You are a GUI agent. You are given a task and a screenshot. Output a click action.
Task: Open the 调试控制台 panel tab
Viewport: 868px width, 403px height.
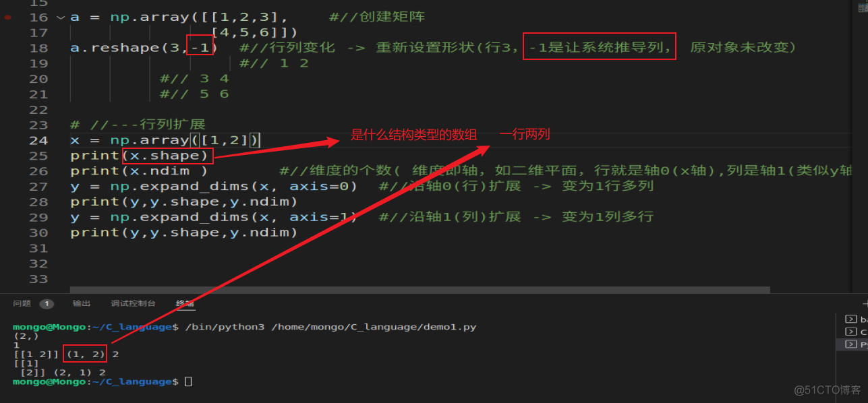133,304
